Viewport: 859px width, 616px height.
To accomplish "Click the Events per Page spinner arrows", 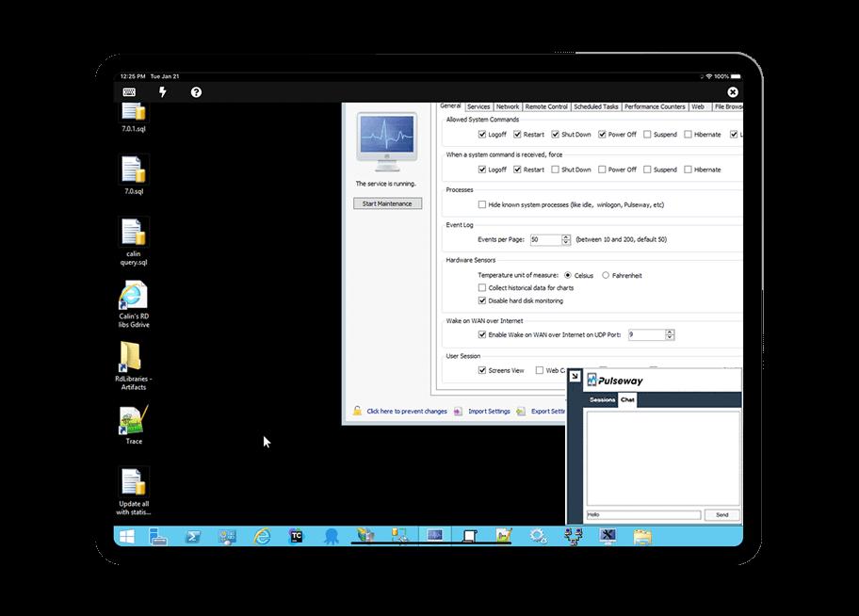I will [x=566, y=239].
